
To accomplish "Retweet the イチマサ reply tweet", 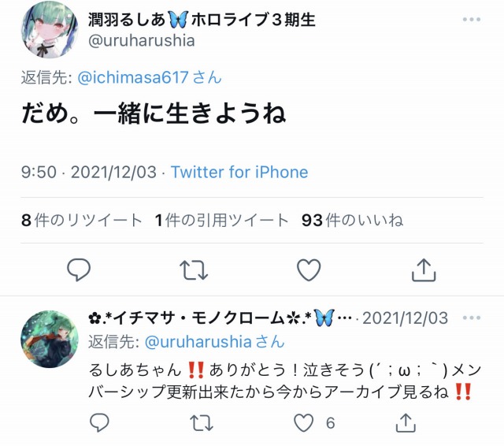I will click(202, 422).
